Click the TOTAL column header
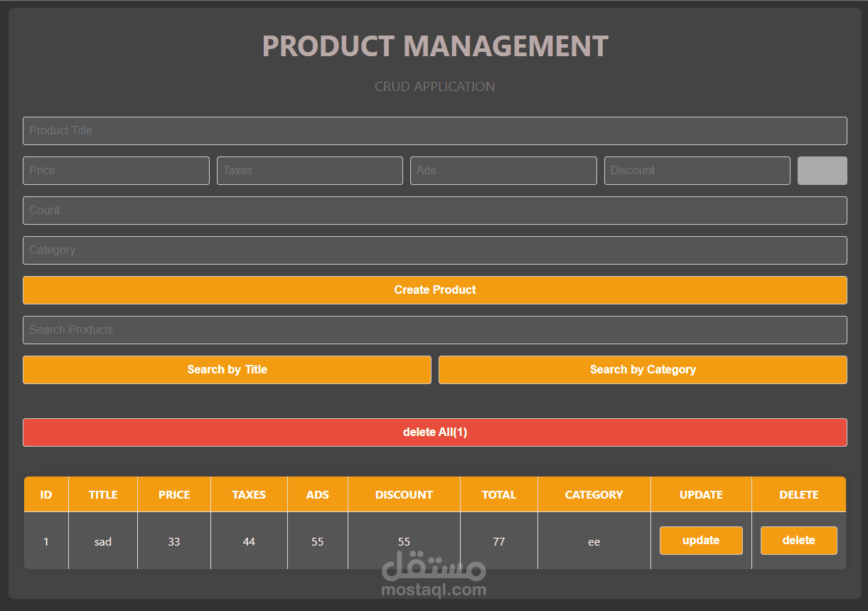The width and height of the screenshot is (868, 611). tap(499, 494)
